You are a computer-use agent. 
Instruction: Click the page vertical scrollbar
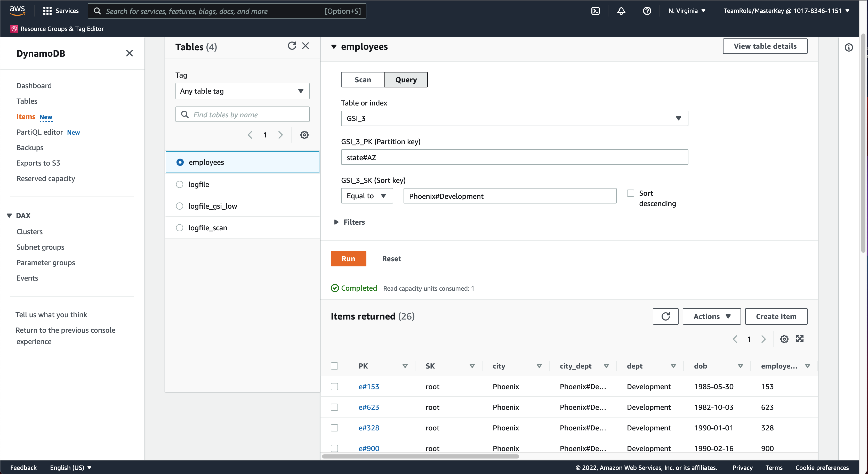coord(863,143)
